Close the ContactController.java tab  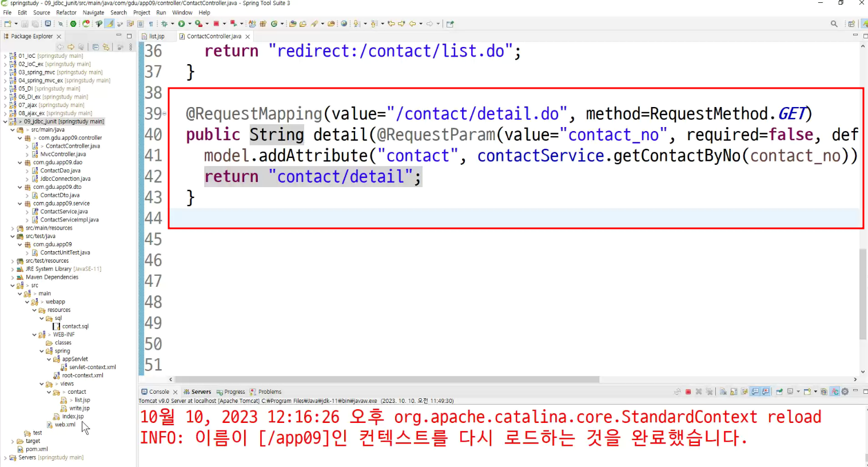pos(248,36)
